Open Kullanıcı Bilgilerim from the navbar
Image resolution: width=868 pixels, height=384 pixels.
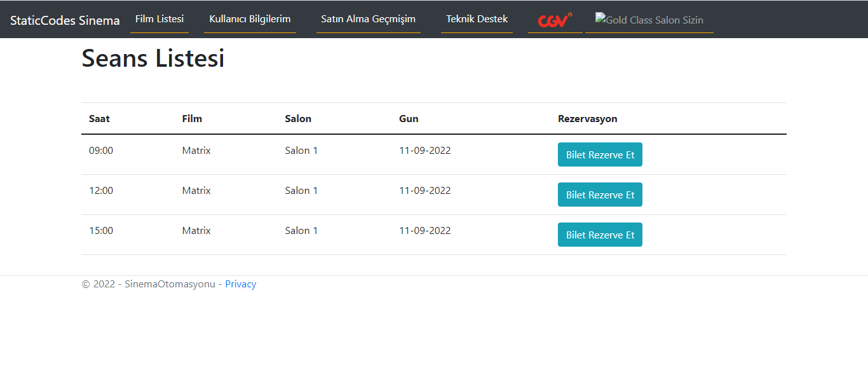point(249,18)
